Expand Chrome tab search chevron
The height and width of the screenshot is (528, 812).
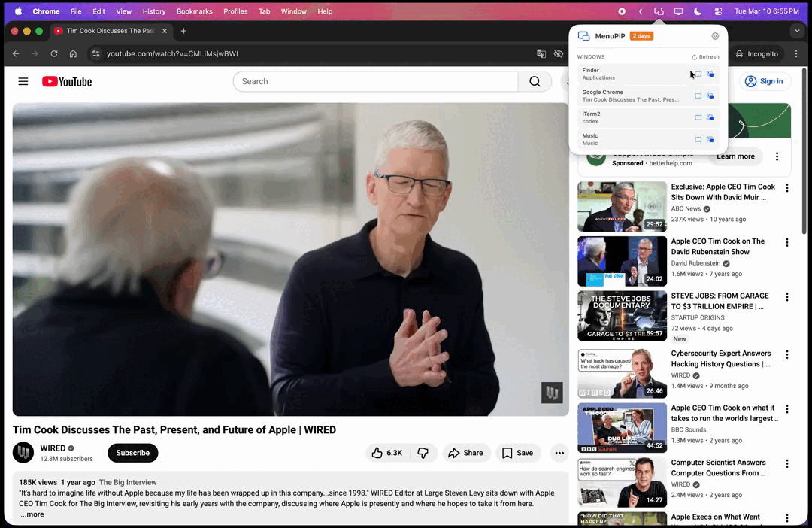(797, 31)
